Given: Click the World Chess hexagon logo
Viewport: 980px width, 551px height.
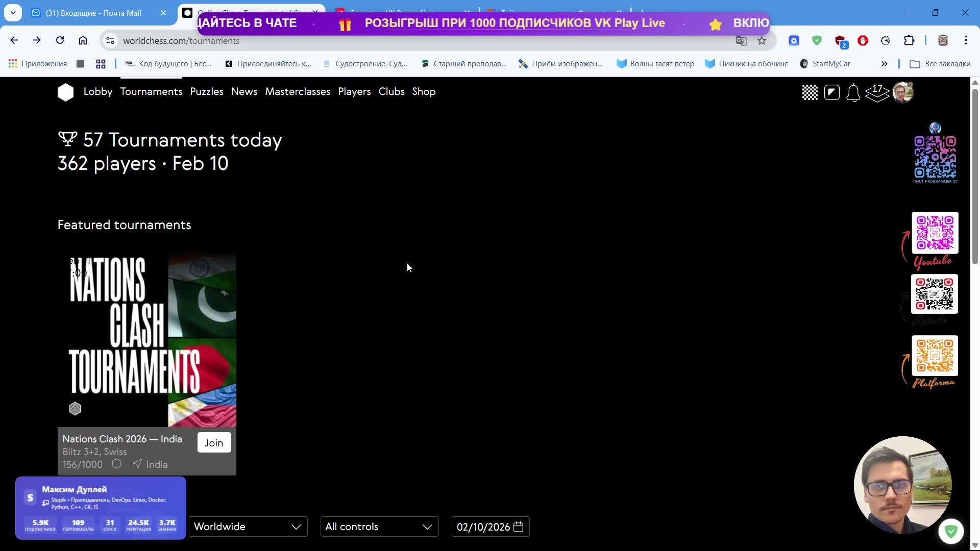Looking at the screenshot, I should 65,92.
